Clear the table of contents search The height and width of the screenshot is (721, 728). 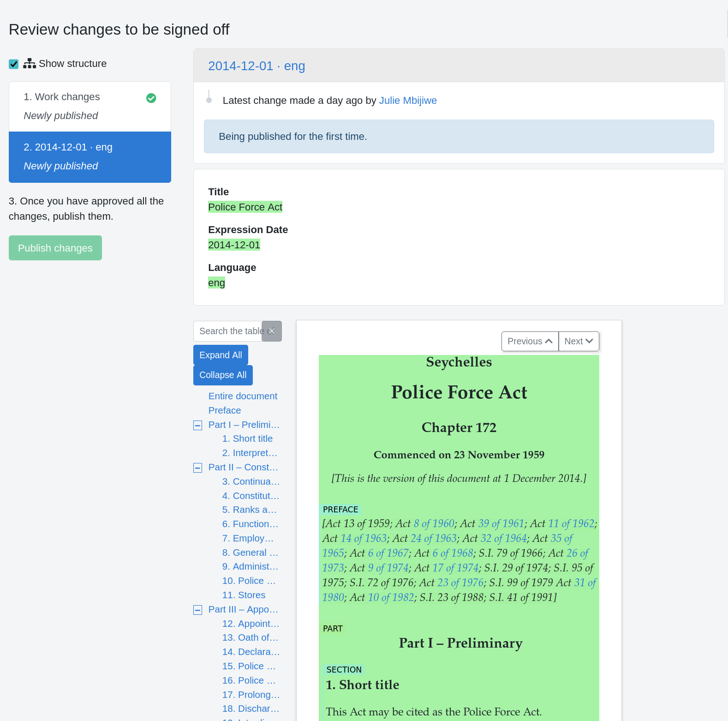(x=271, y=331)
